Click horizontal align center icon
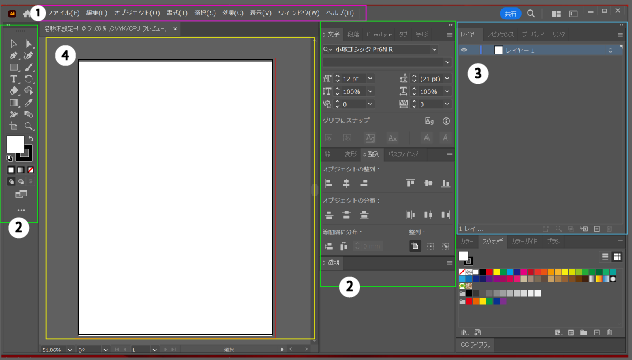The image size is (632, 360). tap(346, 183)
